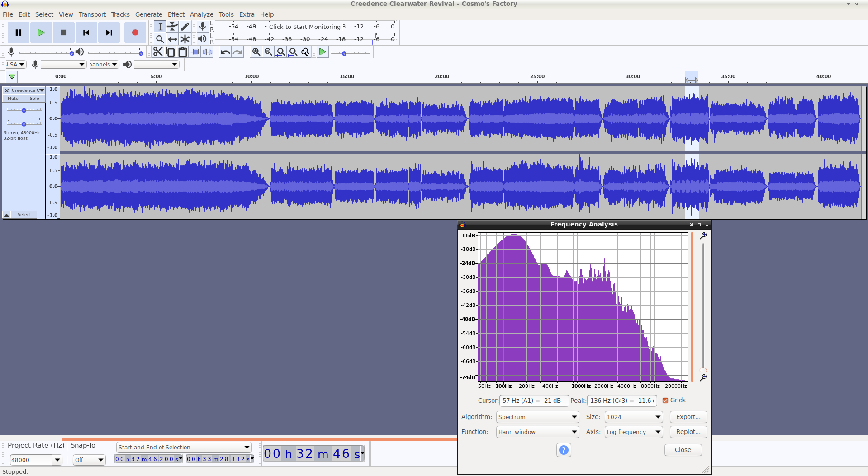
Task: Click the Pause transport button
Action: pyautogui.click(x=19, y=33)
